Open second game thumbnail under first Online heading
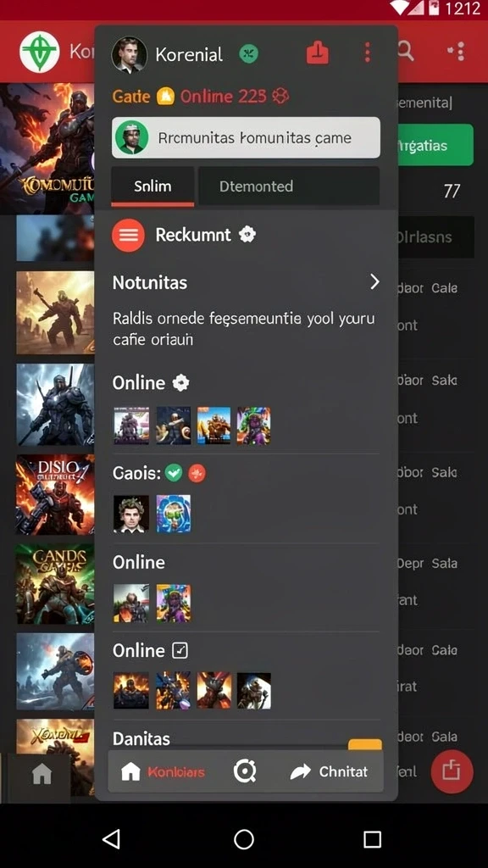 pyautogui.click(x=173, y=426)
